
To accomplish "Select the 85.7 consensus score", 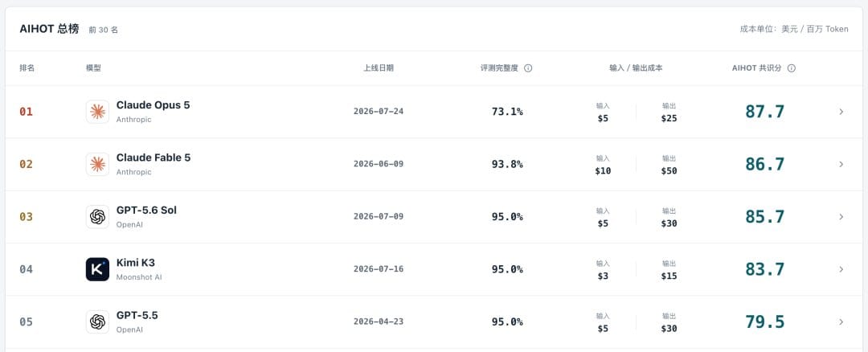I will tap(764, 217).
